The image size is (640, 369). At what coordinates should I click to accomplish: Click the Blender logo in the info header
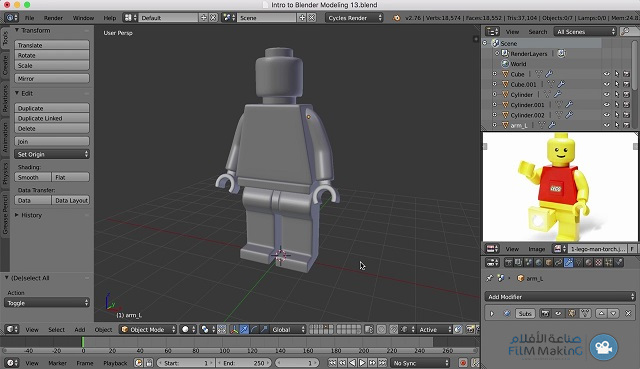tap(396, 18)
